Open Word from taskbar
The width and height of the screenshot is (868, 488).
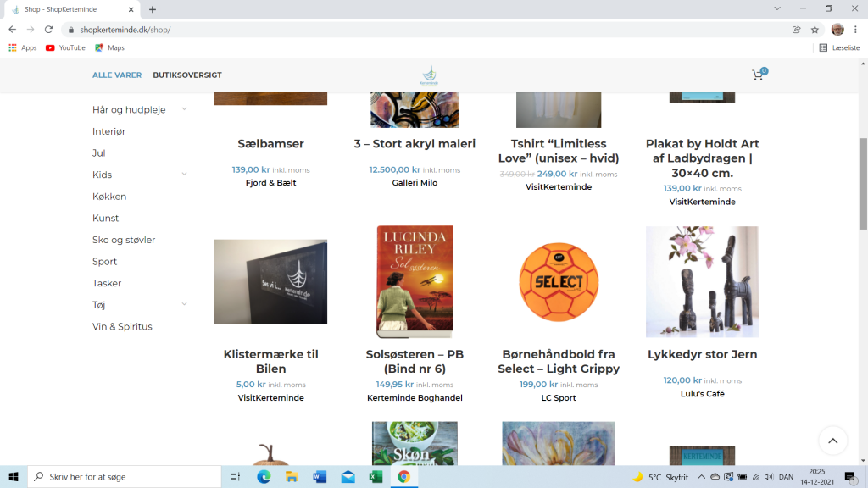click(320, 476)
